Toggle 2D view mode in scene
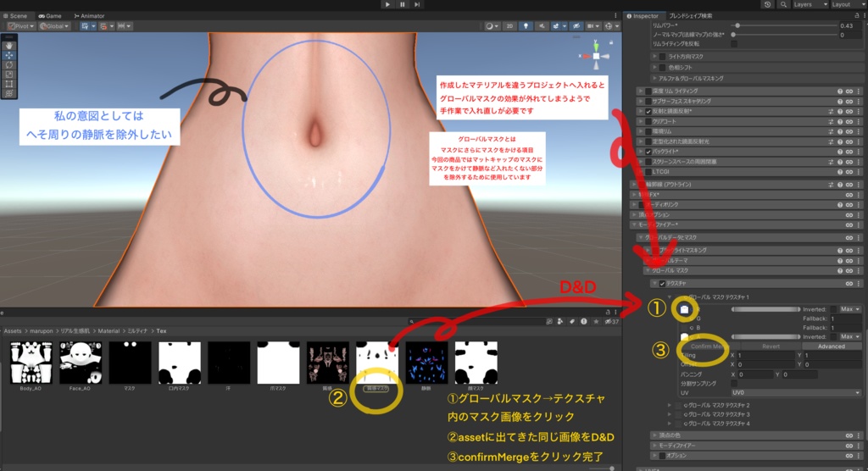868x471 pixels. tap(509, 26)
